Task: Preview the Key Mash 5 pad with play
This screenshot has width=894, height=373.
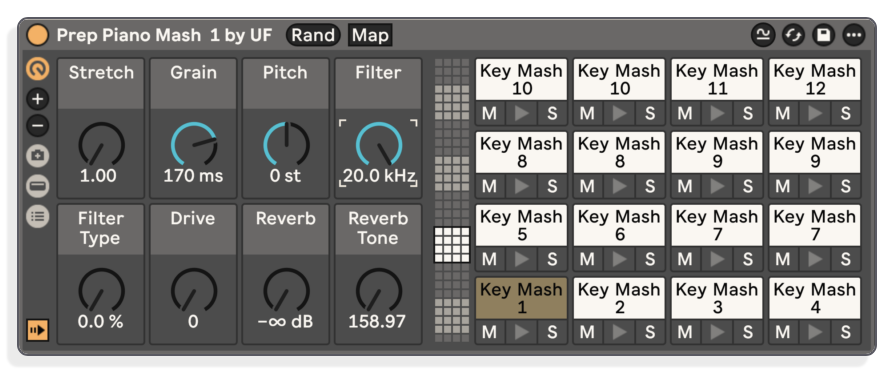Action: point(521,259)
